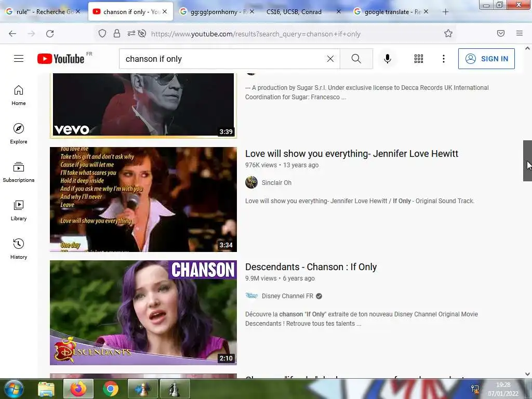Open the tracking protection shield icon
532x399 pixels.
(x=102, y=33)
